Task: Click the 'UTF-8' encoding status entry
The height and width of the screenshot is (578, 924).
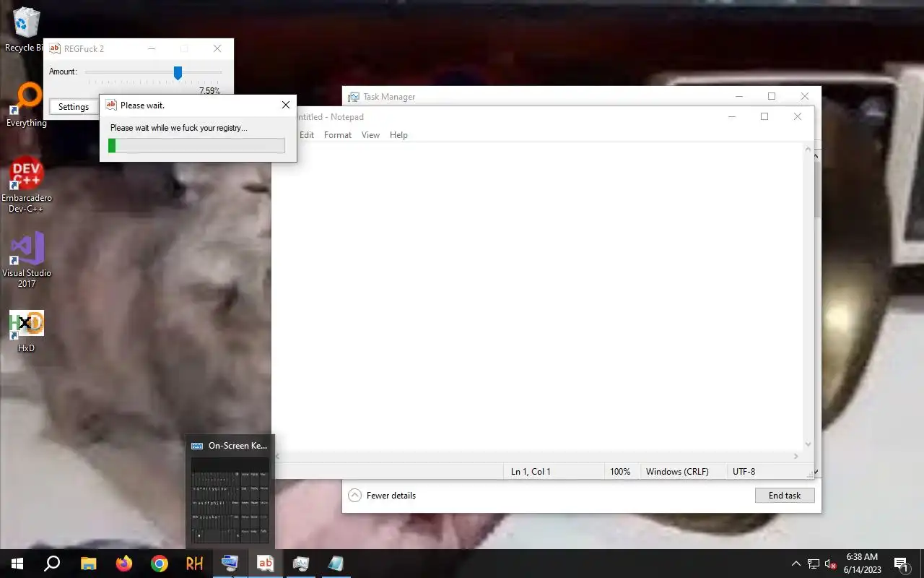Action: (744, 472)
